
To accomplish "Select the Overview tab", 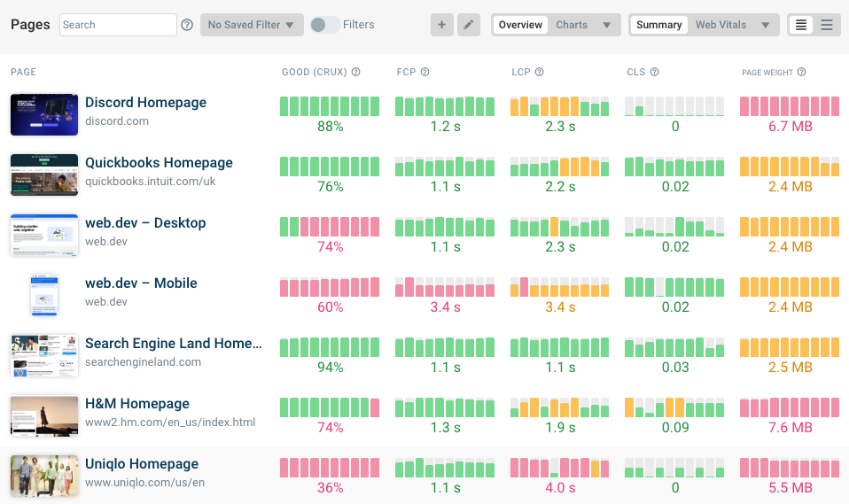I will tap(520, 25).
